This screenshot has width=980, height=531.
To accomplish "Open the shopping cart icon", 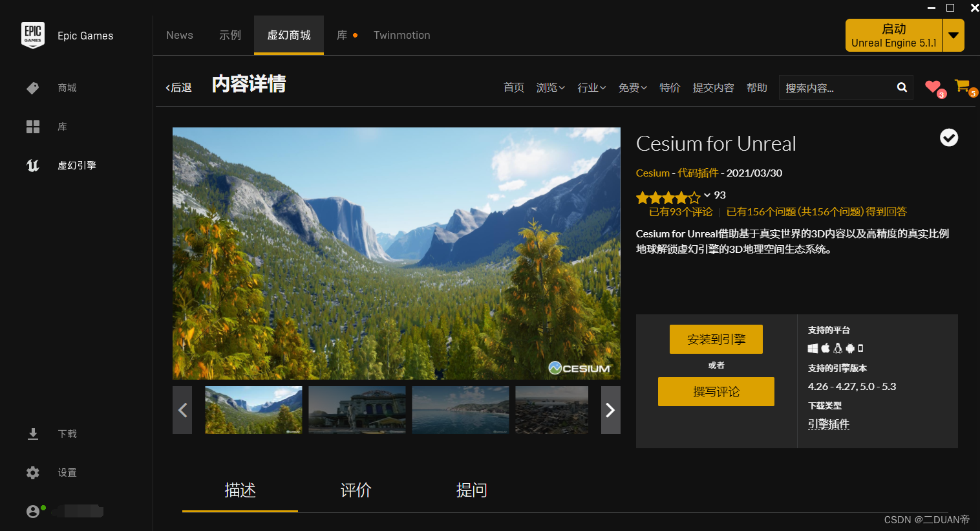I will 962,85.
